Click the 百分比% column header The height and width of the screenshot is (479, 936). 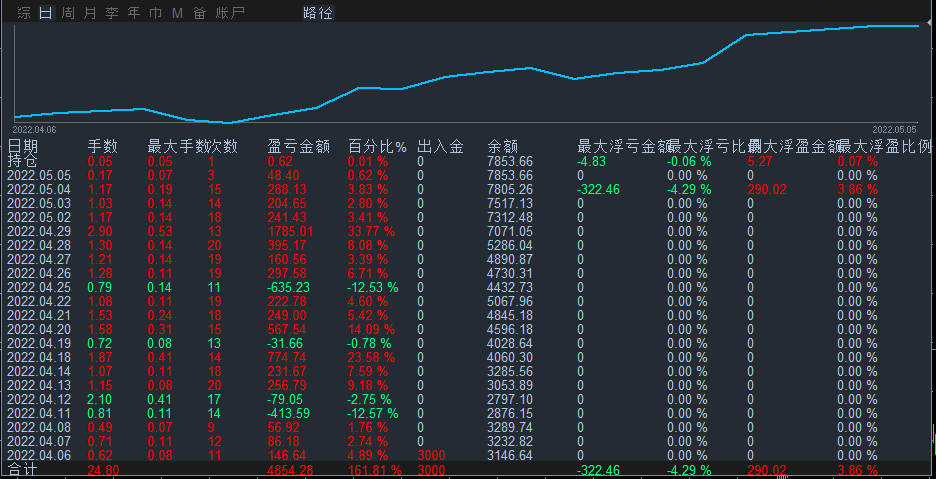point(377,146)
